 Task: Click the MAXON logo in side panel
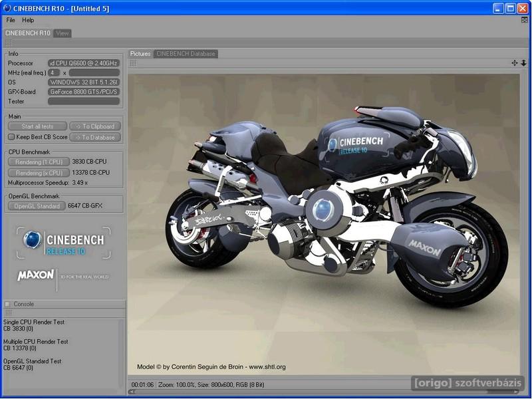tap(36, 275)
